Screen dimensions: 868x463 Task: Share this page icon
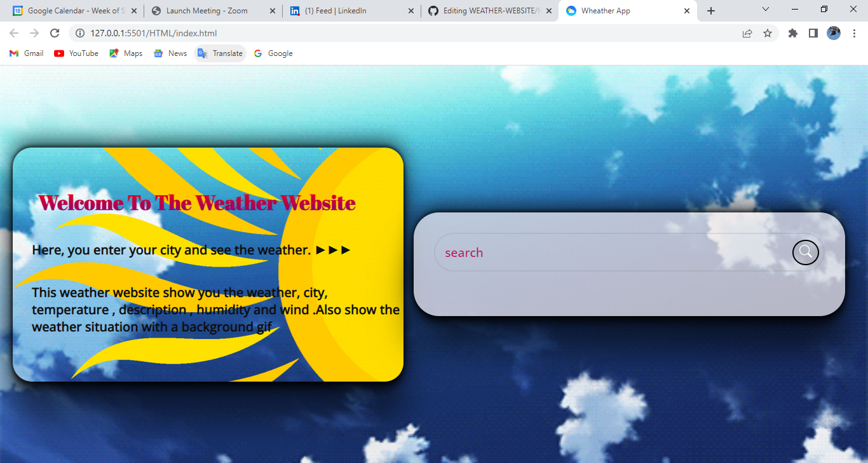pos(747,33)
